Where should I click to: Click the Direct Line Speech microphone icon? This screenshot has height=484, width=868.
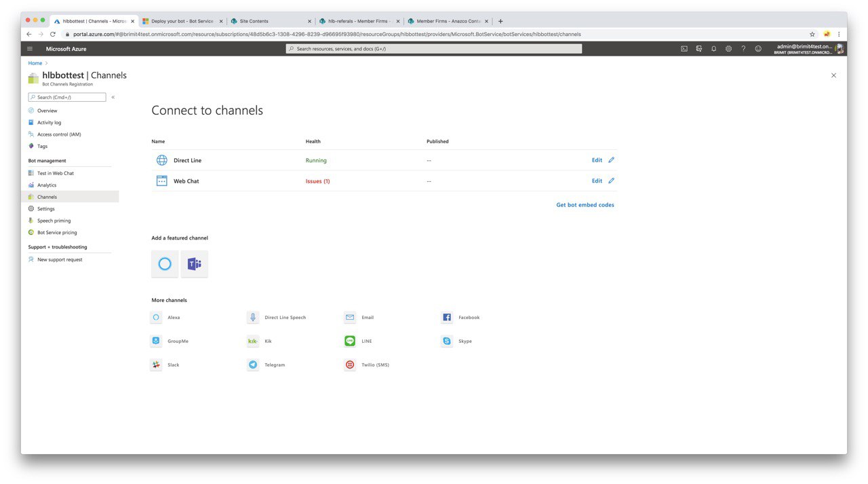[x=253, y=318]
